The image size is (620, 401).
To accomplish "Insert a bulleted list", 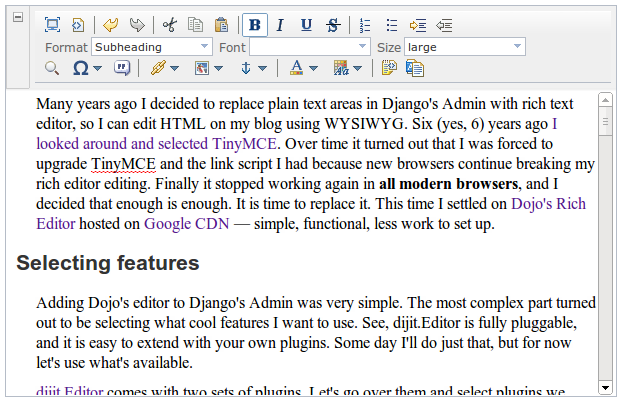I will pos(391,25).
